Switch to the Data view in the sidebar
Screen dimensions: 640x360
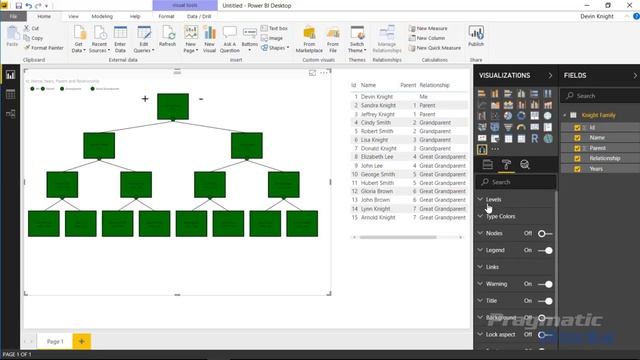click(10, 94)
